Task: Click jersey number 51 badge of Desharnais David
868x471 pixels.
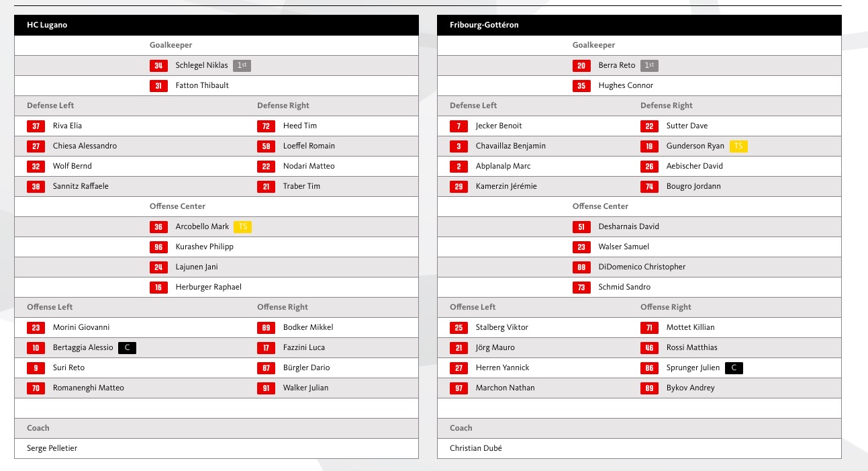Action: [581, 226]
